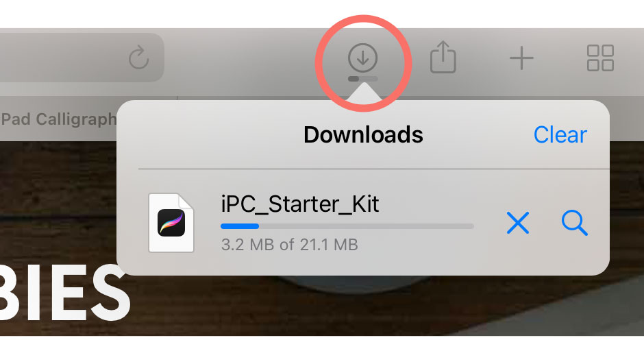
Task: Cancel the iPC_Starter_Kit download
Action: click(517, 223)
